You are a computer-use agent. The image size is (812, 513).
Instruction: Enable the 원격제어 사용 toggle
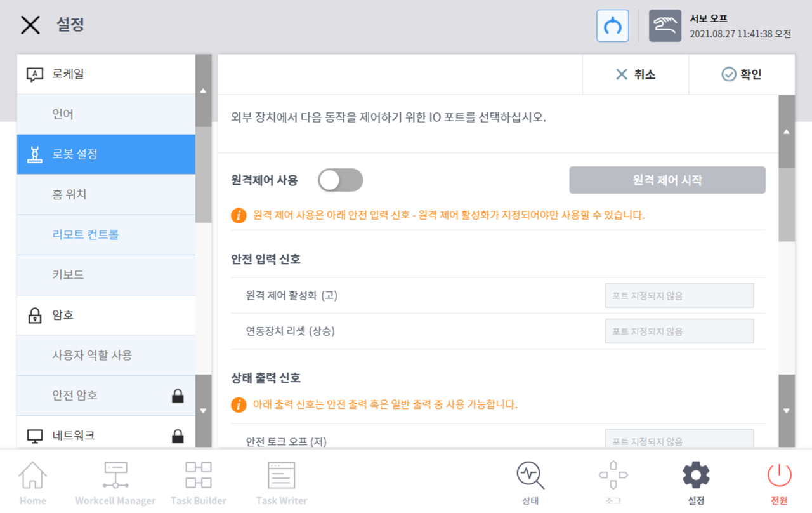[340, 180]
